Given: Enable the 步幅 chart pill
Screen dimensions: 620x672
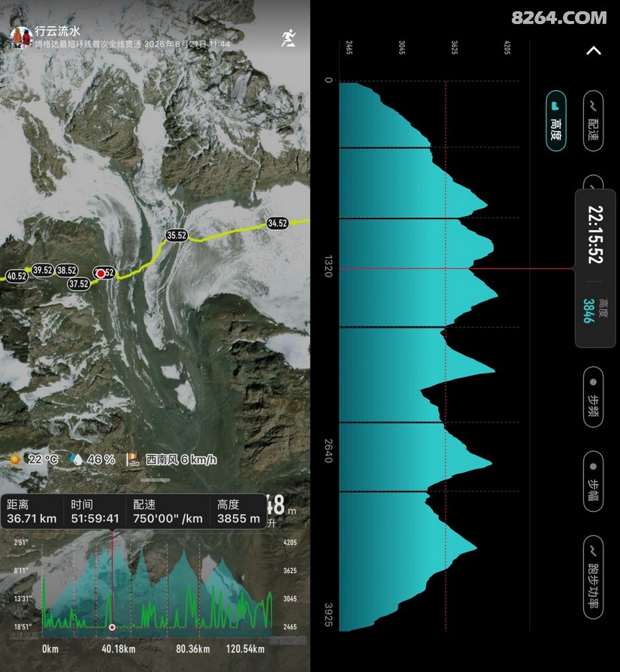Looking at the screenshot, I should [x=594, y=481].
